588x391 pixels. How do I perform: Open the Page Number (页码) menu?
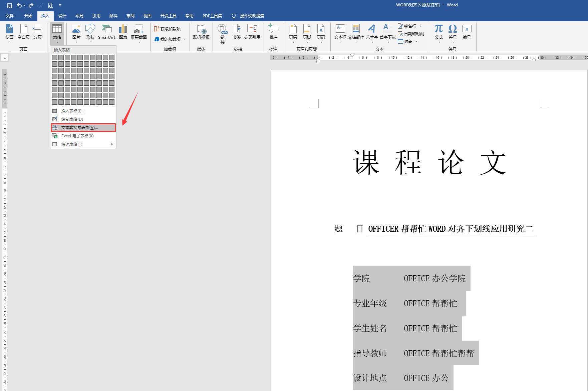point(321,33)
